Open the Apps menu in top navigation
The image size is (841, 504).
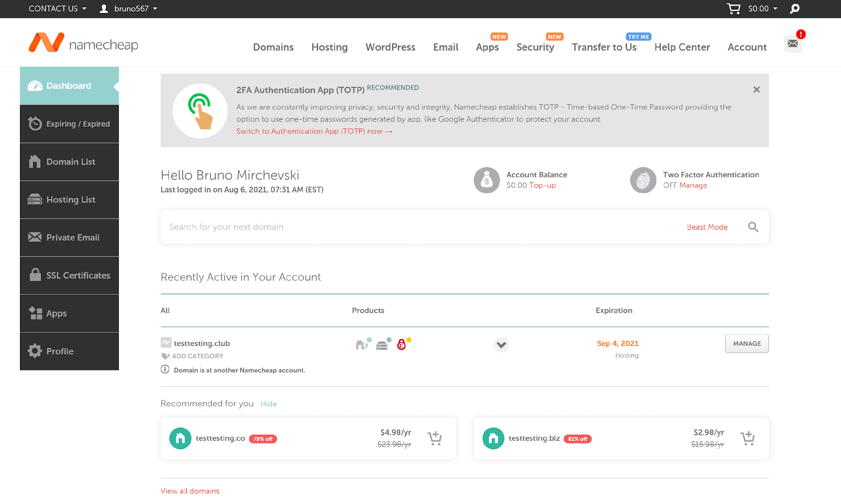[x=487, y=47]
